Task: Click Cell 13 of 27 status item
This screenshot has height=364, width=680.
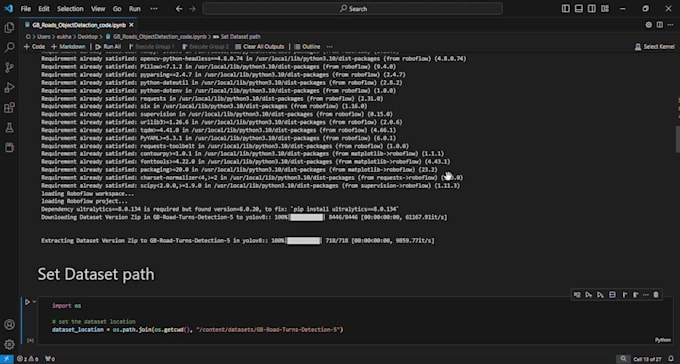Action: 647,359
